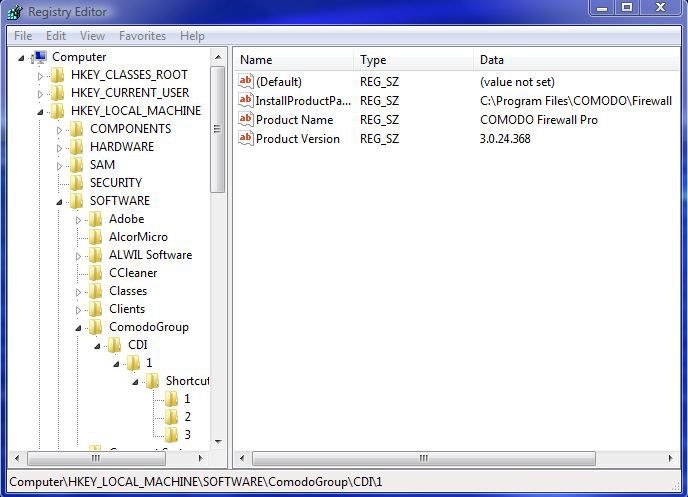Click the string icon next to Product Name
Screen dimensions: 688x497
coord(246,119)
